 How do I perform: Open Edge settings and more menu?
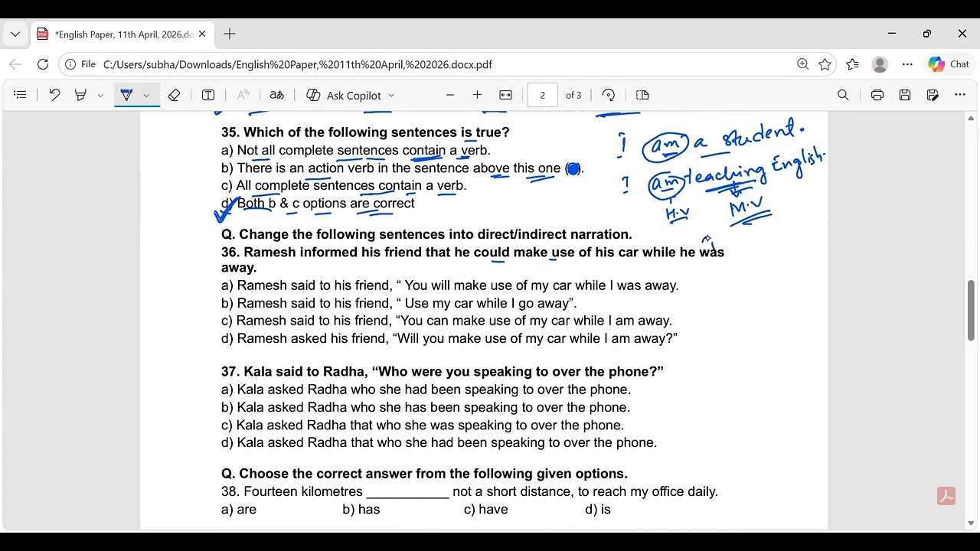[907, 64]
